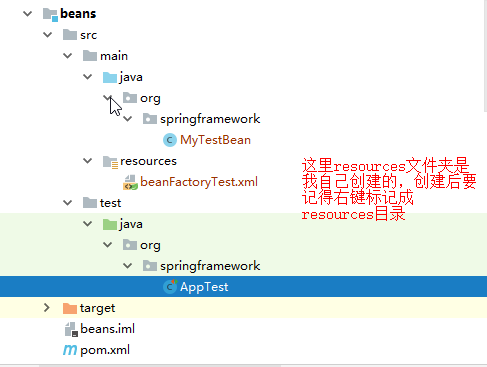Collapse the beans module node

tap(28, 14)
